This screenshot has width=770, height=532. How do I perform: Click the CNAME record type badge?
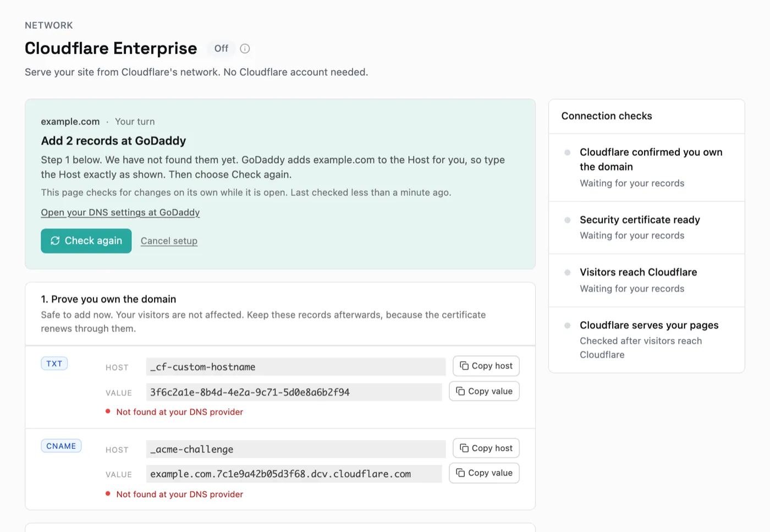(x=61, y=446)
